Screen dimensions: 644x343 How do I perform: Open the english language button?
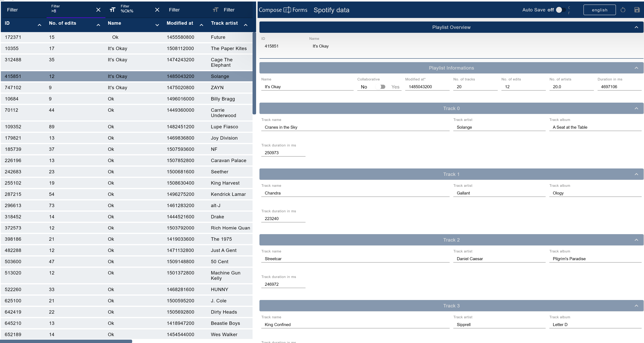coord(599,10)
